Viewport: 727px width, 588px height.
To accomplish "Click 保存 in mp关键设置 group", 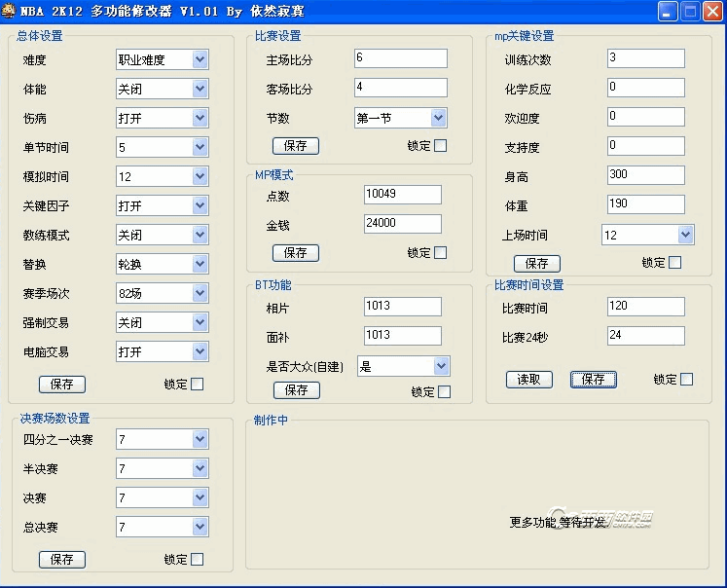I will [x=537, y=264].
